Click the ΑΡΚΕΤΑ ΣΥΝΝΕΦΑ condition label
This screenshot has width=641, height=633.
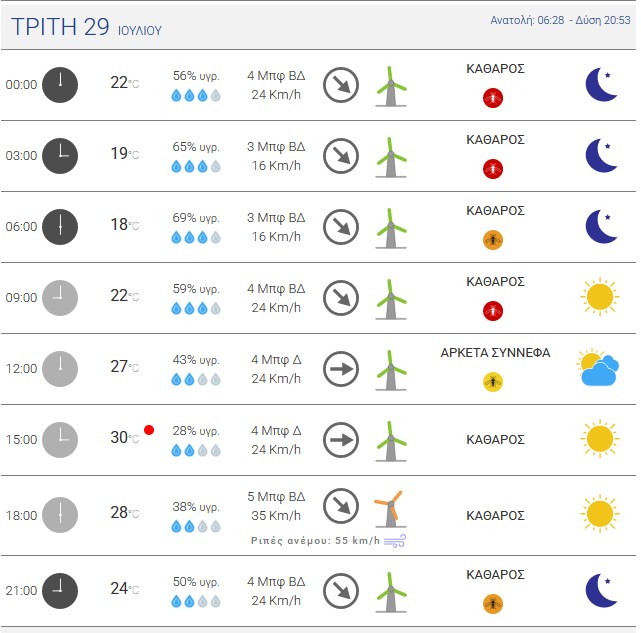click(x=495, y=352)
